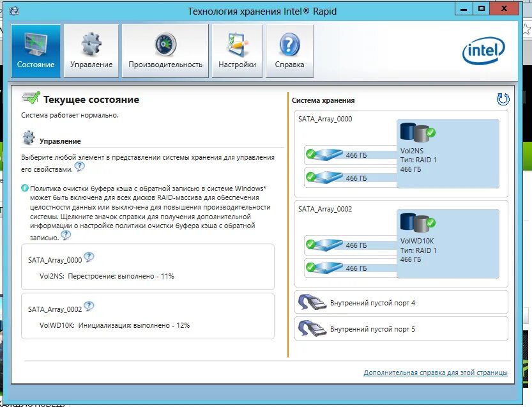Click the empty port 5 cable icon

click(312, 328)
